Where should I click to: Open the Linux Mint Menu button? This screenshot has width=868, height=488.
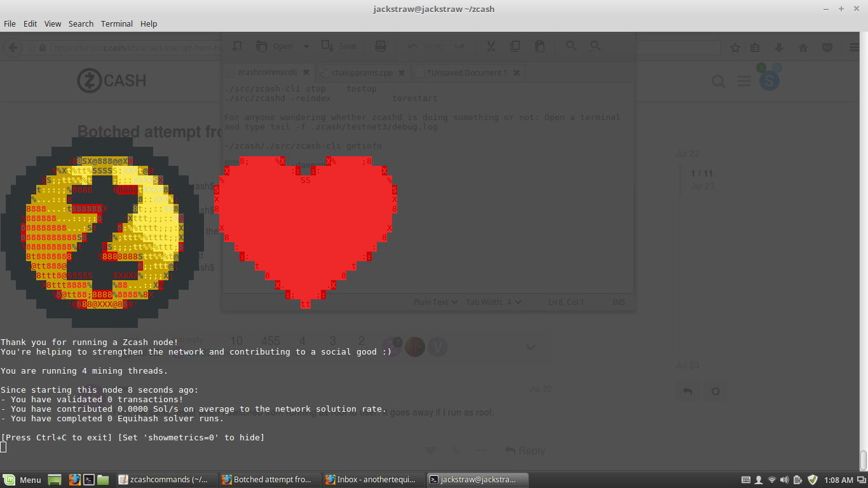click(x=23, y=480)
